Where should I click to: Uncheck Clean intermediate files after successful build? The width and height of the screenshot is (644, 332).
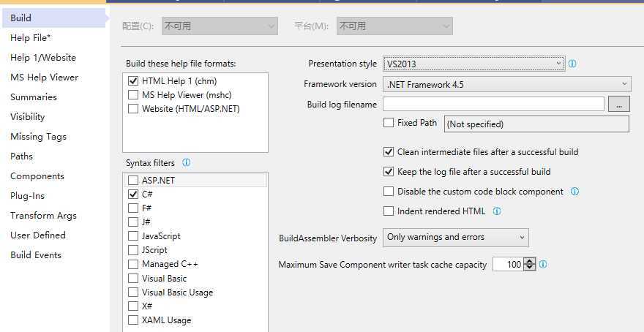pyautogui.click(x=389, y=152)
